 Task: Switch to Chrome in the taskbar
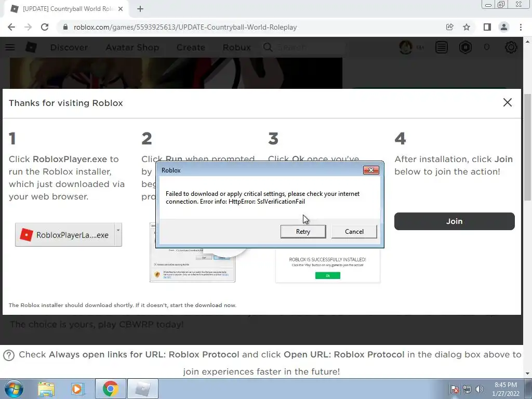coord(110,389)
